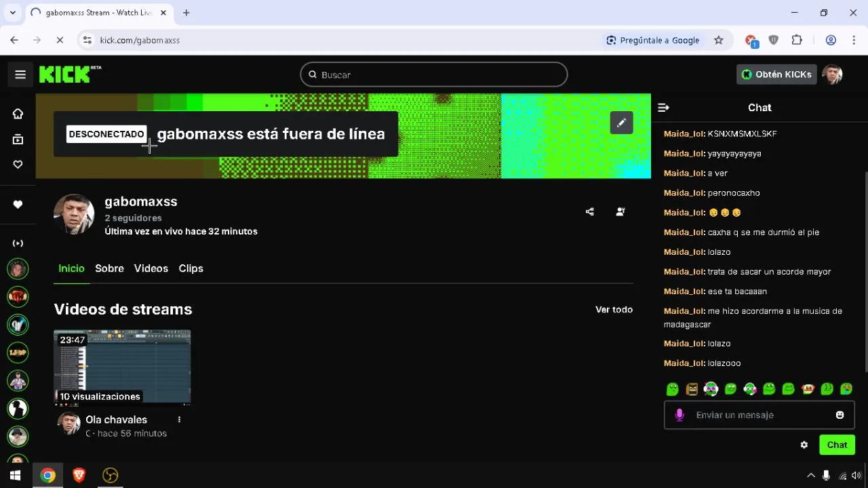The width and height of the screenshot is (868, 488).
Task: Insert the red-faced angry emote
Action: (808, 389)
